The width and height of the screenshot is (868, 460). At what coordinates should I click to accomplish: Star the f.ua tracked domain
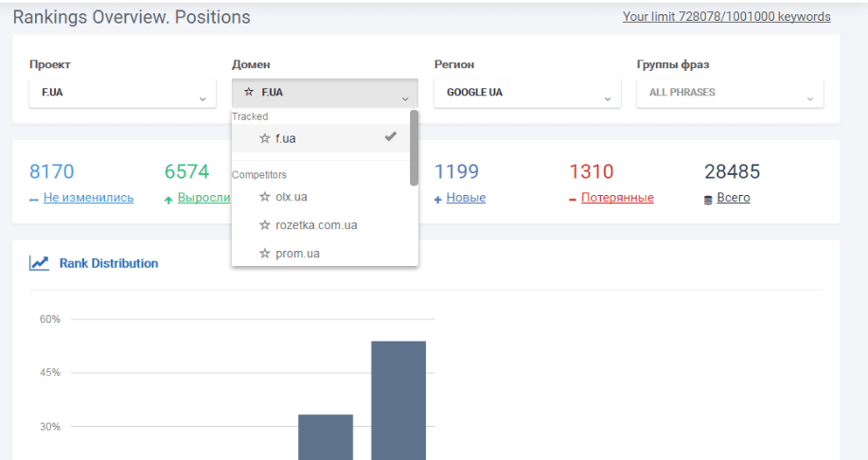pyautogui.click(x=265, y=138)
